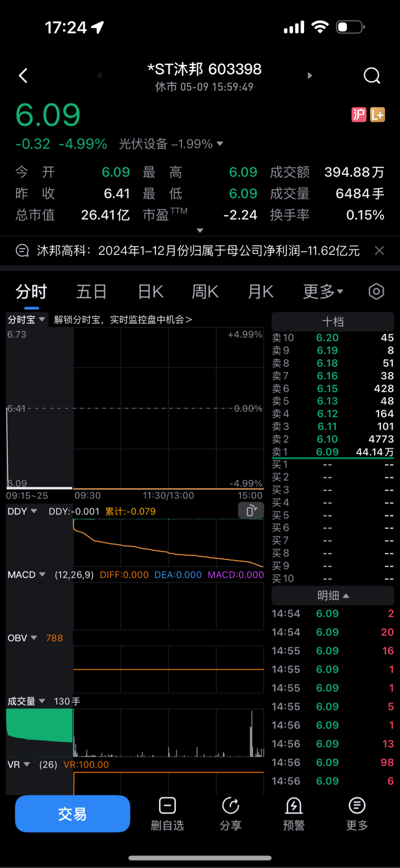This screenshot has width=400, height=868.
Task: Tap the DDY orange line chart
Action: point(169,543)
